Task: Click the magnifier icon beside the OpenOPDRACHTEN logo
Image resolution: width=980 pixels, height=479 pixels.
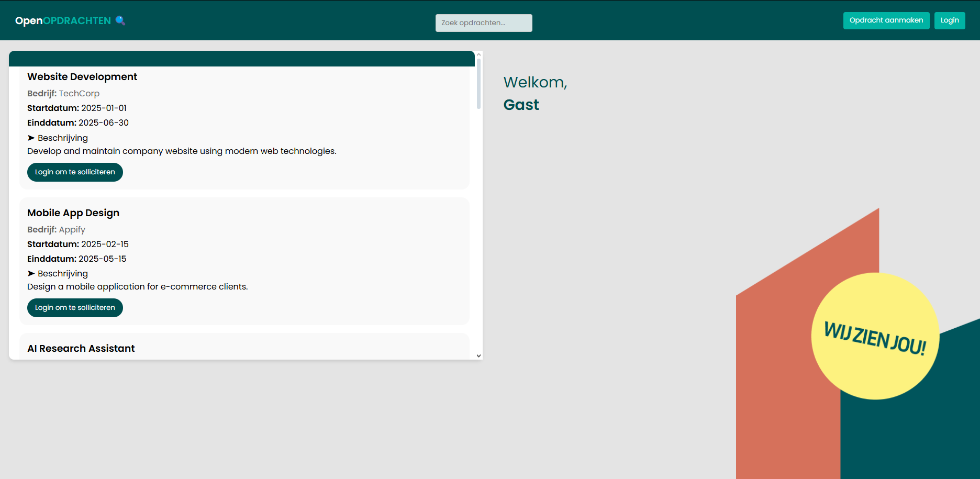Action: click(x=120, y=20)
